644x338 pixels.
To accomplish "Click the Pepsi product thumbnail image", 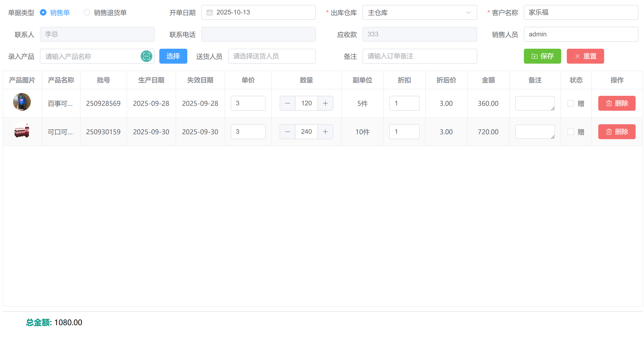I will click(22, 102).
